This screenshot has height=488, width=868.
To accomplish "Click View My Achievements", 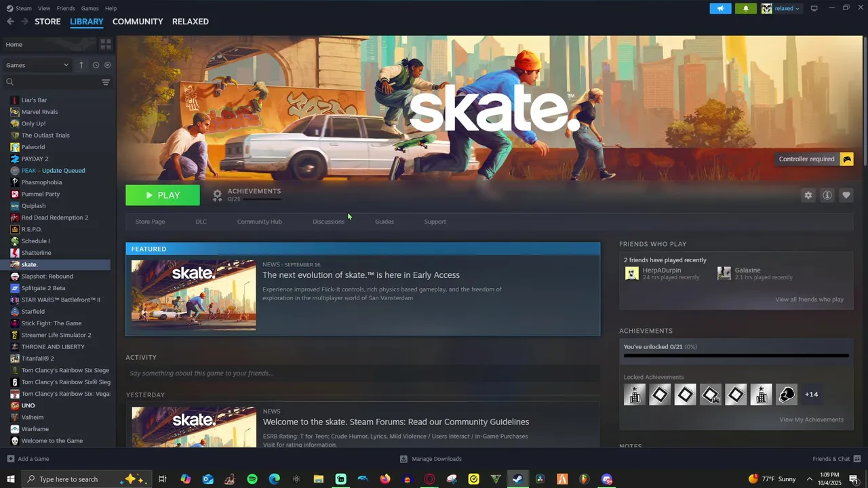I will pyautogui.click(x=812, y=420).
